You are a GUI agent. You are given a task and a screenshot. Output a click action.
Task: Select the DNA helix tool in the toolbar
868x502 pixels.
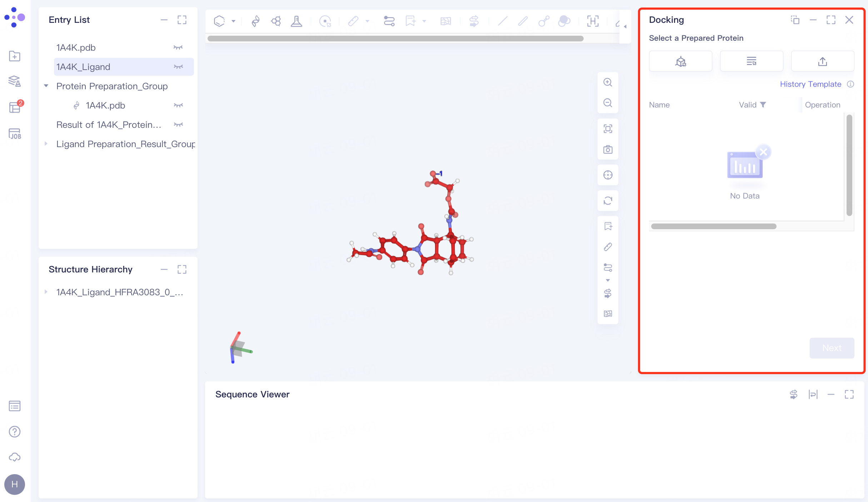(255, 21)
